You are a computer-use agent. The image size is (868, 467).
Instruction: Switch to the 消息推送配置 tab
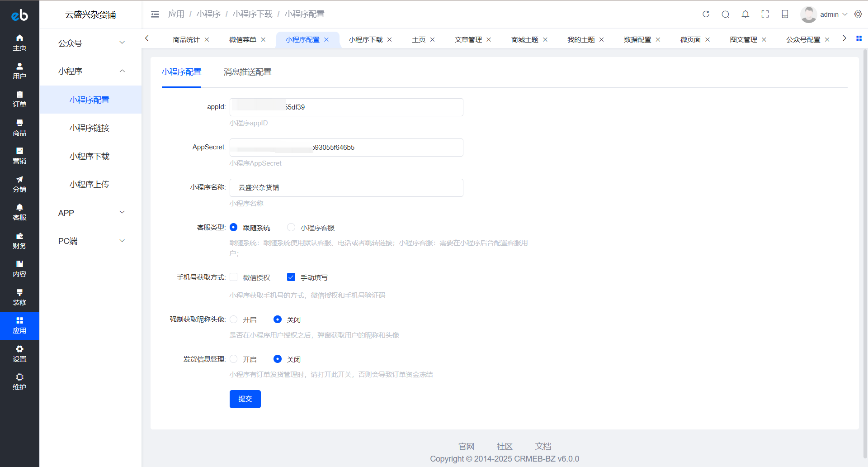coord(247,72)
